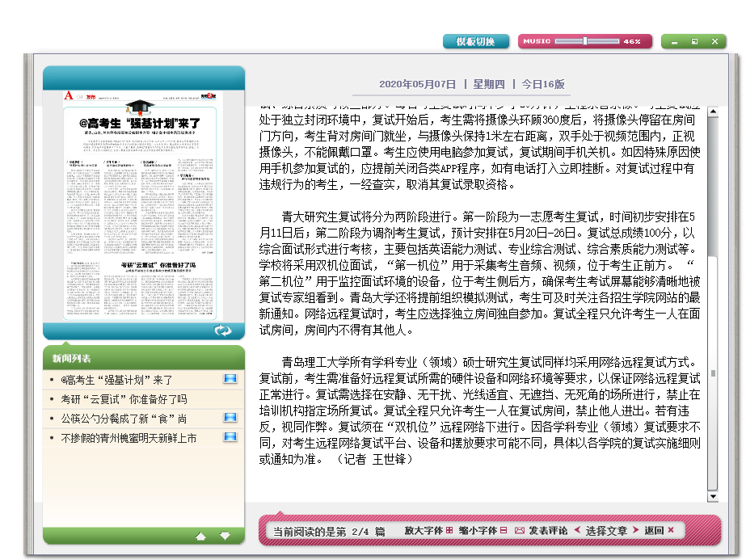Click image icon beside 强基计划 headline
This screenshot has height=560, width=746.
(230, 379)
